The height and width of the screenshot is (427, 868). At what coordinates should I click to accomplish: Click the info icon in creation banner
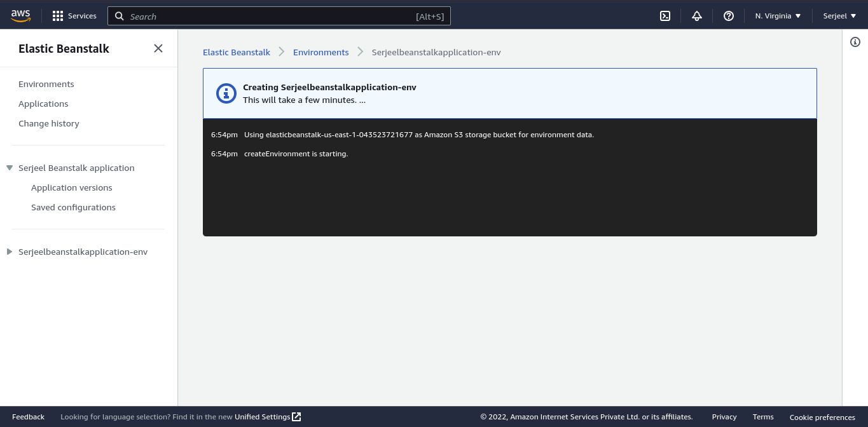click(x=226, y=93)
